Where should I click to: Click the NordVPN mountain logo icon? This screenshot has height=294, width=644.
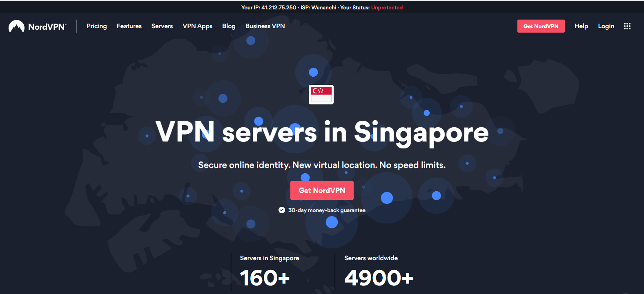(x=16, y=27)
